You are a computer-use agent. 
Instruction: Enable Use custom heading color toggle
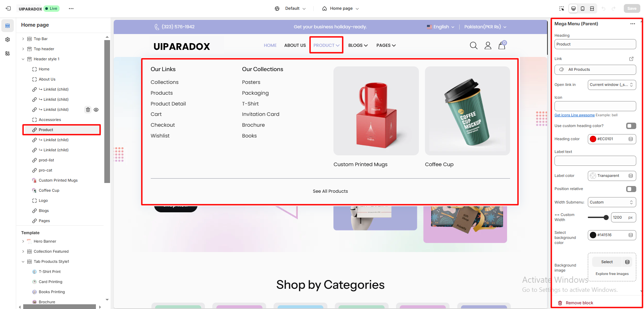pyautogui.click(x=631, y=126)
